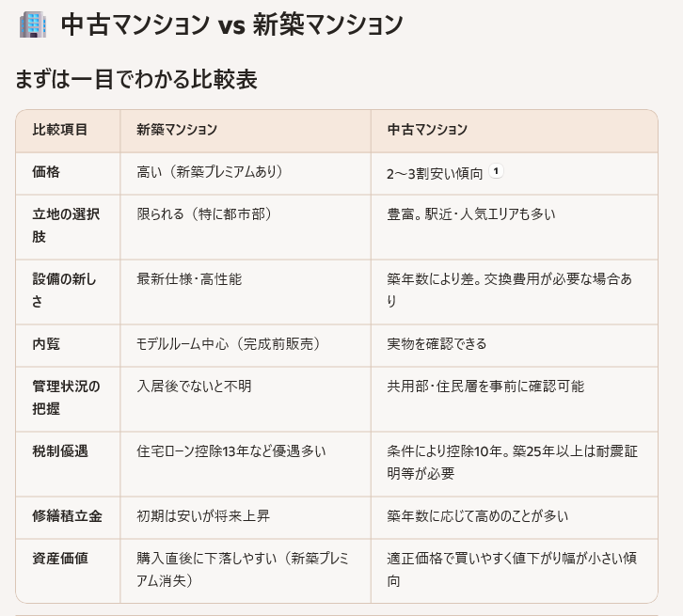The image size is (683, 616).
Task: Click the 価格 row label
Action: click(46, 173)
